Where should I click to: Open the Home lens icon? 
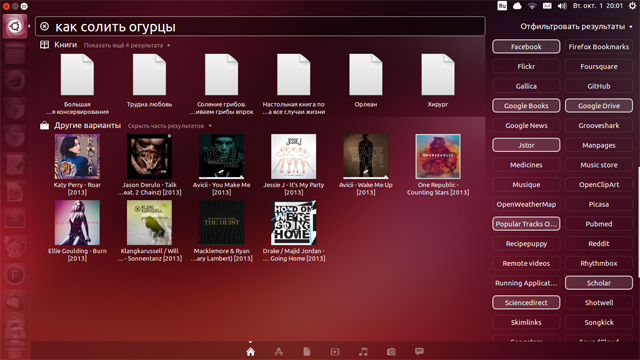(251, 351)
